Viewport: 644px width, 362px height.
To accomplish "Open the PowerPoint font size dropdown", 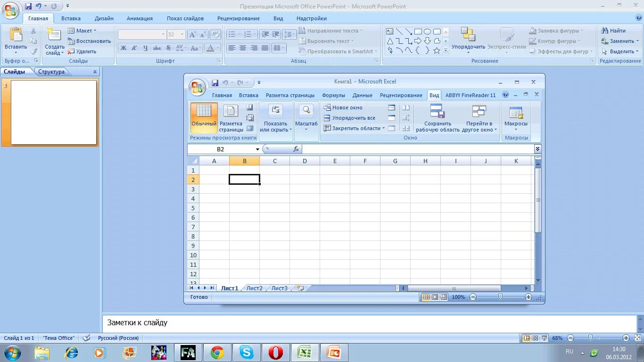I will click(x=183, y=34).
